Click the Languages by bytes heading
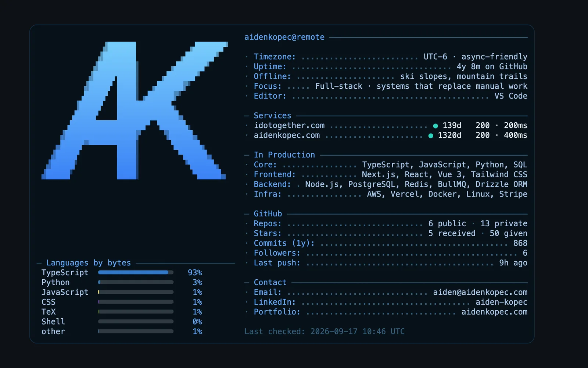 [88, 263]
